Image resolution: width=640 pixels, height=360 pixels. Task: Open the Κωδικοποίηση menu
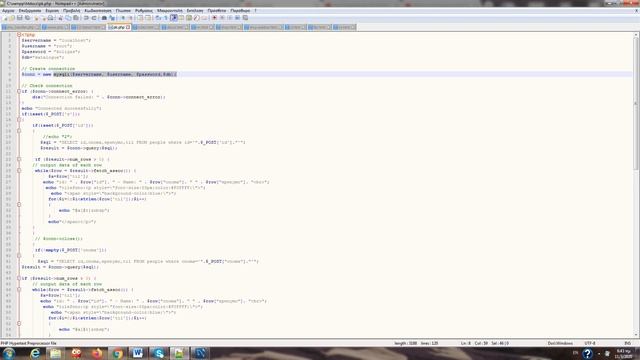point(98,11)
